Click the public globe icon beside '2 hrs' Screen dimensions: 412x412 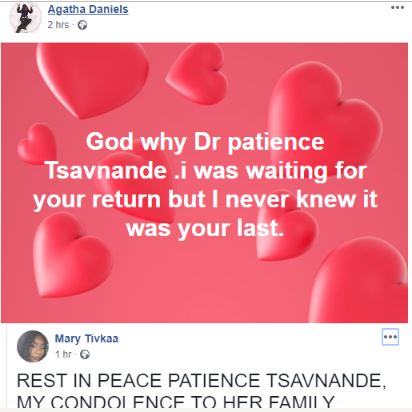(82, 25)
